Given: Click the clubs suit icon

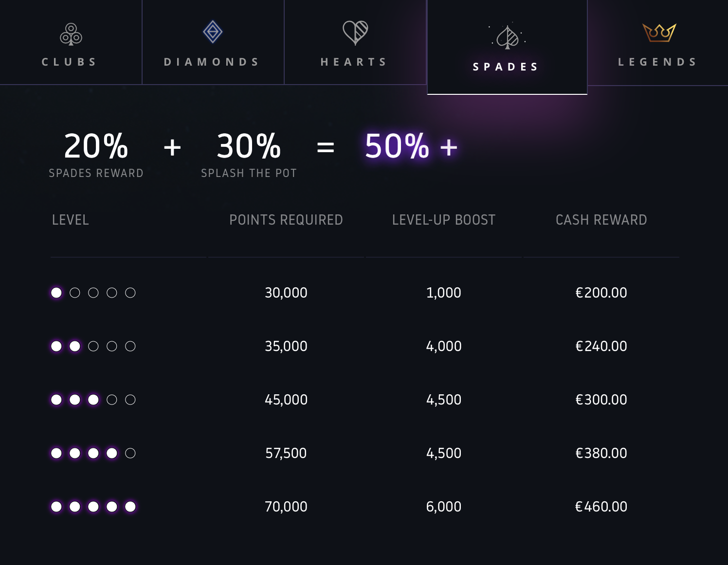Looking at the screenshot, I should pyautogui.click(x=71, y=35).
